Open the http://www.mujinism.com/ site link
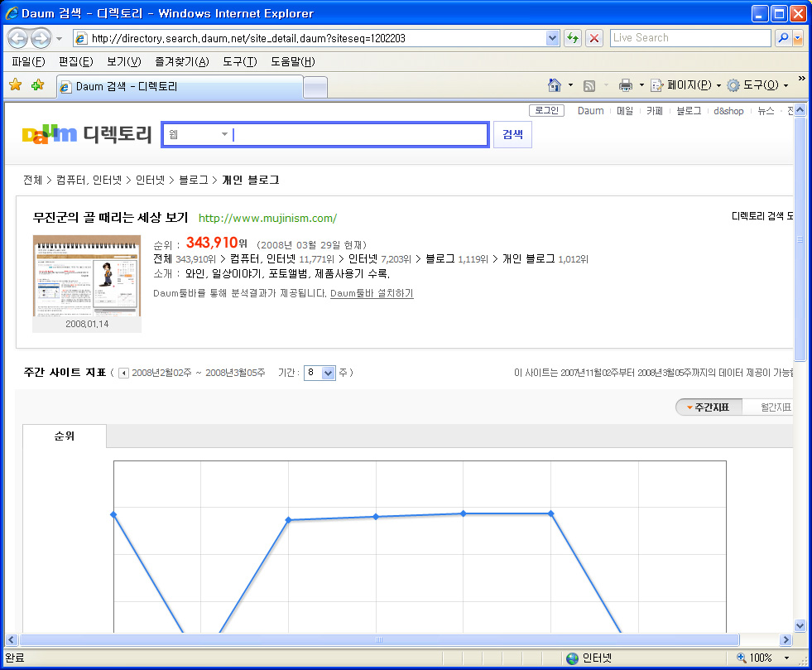This screenshot has height=670, width=812. (267, 218)
